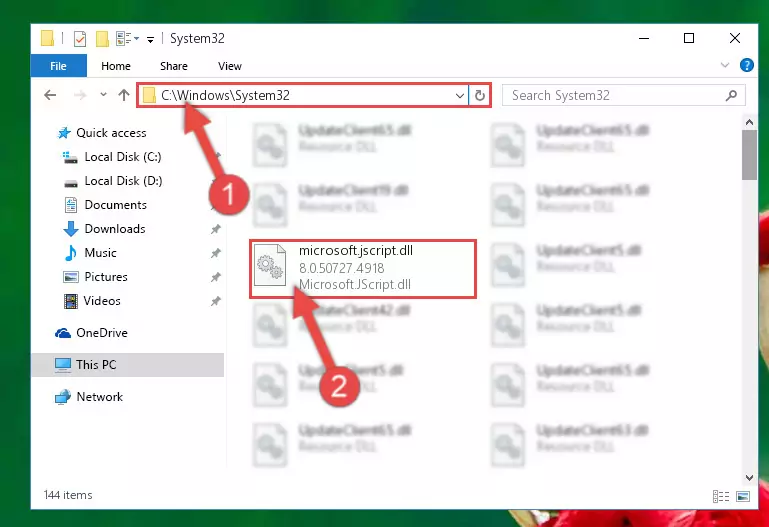Switch to the View ribbon tab

tap(230, 66)
